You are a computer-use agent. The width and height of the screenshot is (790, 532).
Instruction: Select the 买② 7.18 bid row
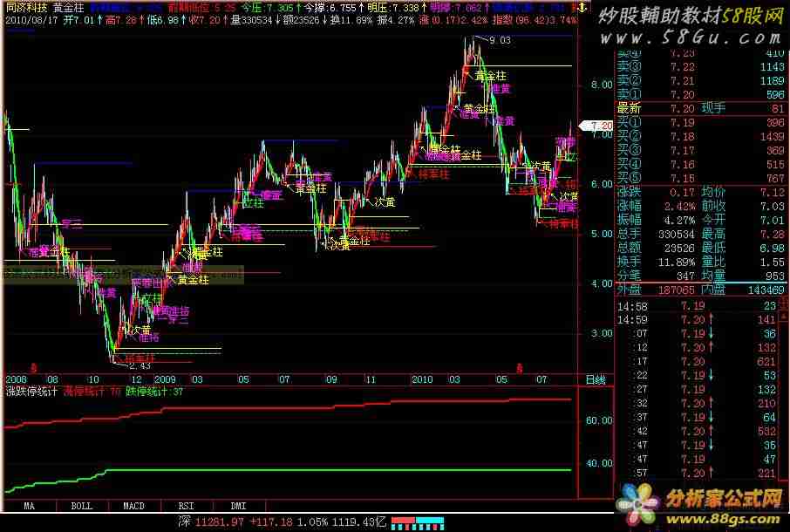tap(701, 137)
